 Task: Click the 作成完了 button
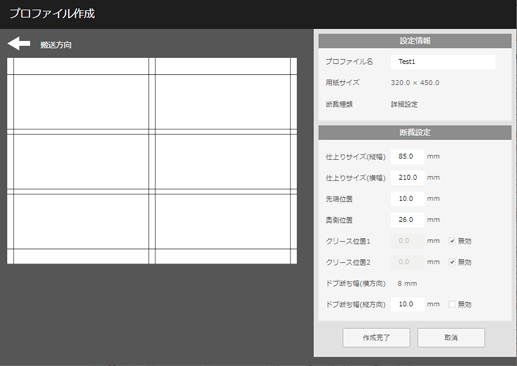click(x=376, y=338)
